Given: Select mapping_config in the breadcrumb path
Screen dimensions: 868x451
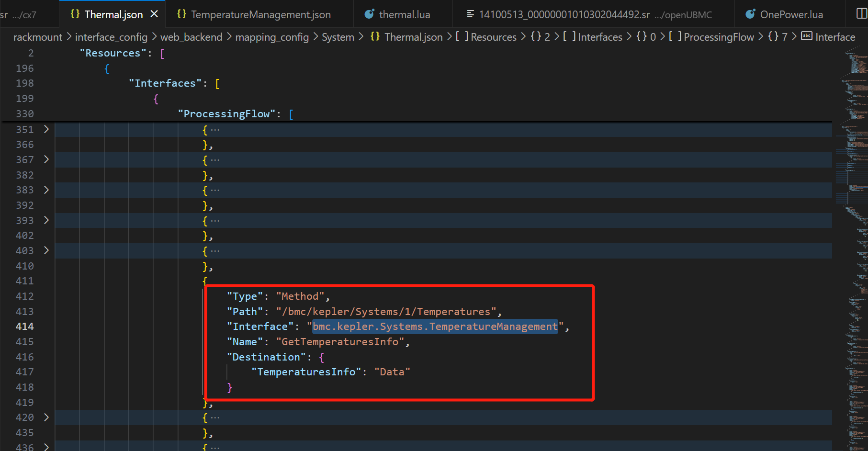Looking at the screenshot, I should coord(271,37).
